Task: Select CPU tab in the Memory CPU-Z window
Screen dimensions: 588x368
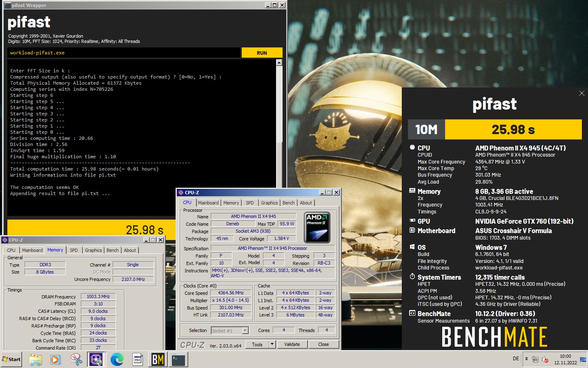Action: (11, 250)
